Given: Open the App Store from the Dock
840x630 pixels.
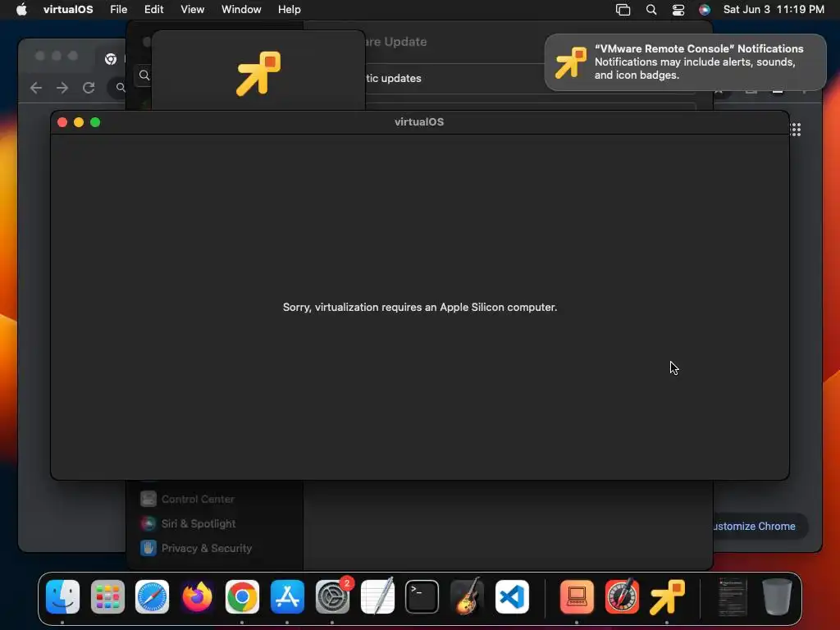Looking at the screenshot, I should (x=287, y=596).
